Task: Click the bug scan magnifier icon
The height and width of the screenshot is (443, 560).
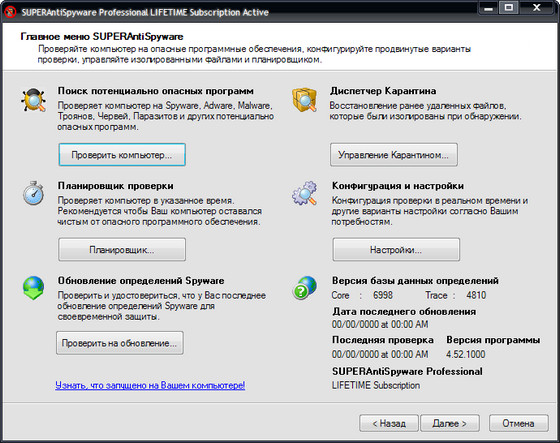Action: (33, 100)
